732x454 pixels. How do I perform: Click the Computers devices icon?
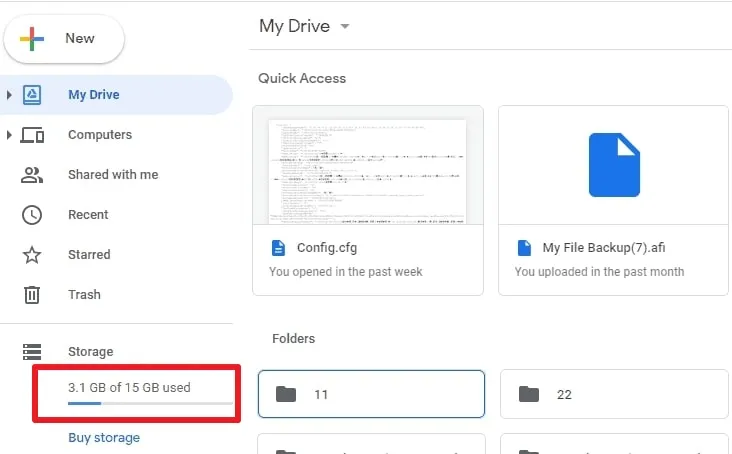[32, 135]
